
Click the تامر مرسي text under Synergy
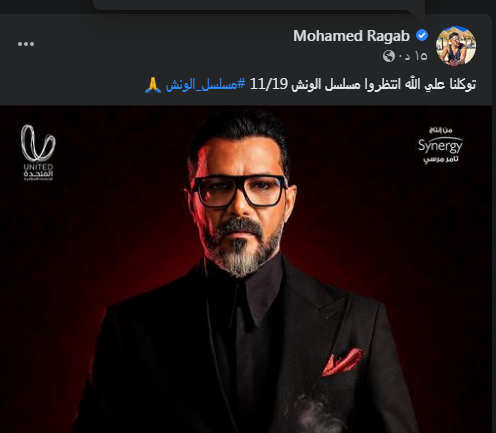click(x=441, y=160)
